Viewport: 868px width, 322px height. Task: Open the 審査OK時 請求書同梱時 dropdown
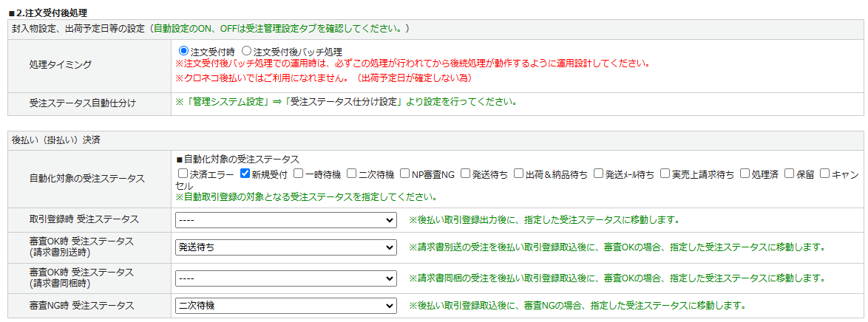(286, 278)
